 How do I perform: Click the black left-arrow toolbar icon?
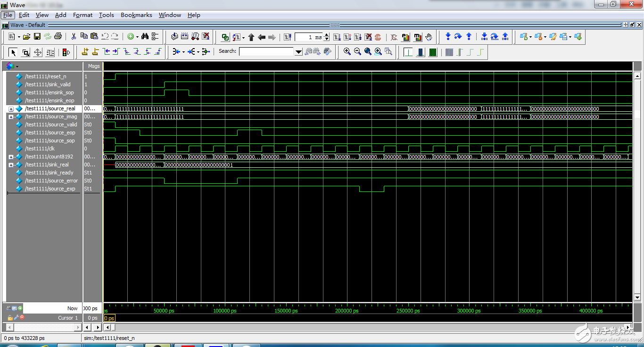point(261,37)
